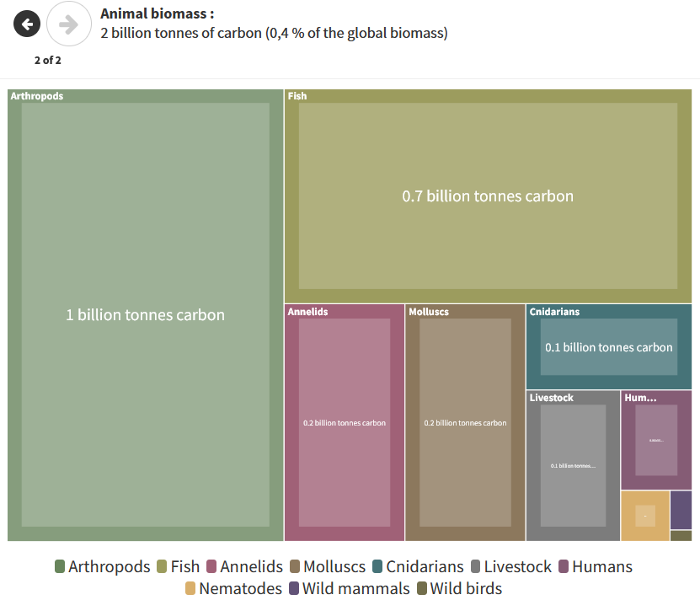Click the forward arrow navigation button

(68, 24)
